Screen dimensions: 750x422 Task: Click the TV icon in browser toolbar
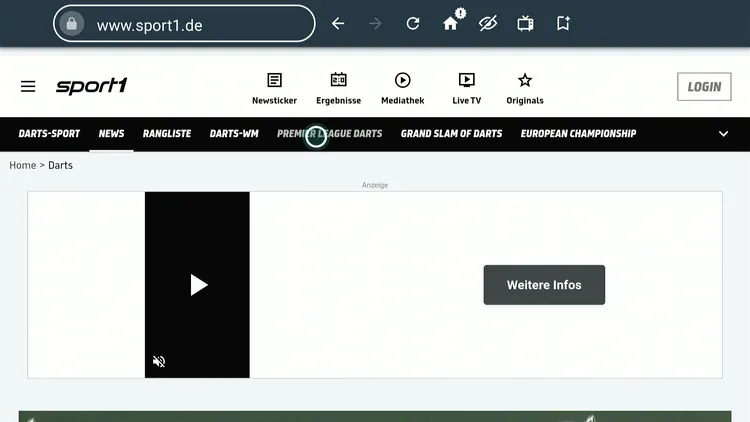[x=525, y=23]
